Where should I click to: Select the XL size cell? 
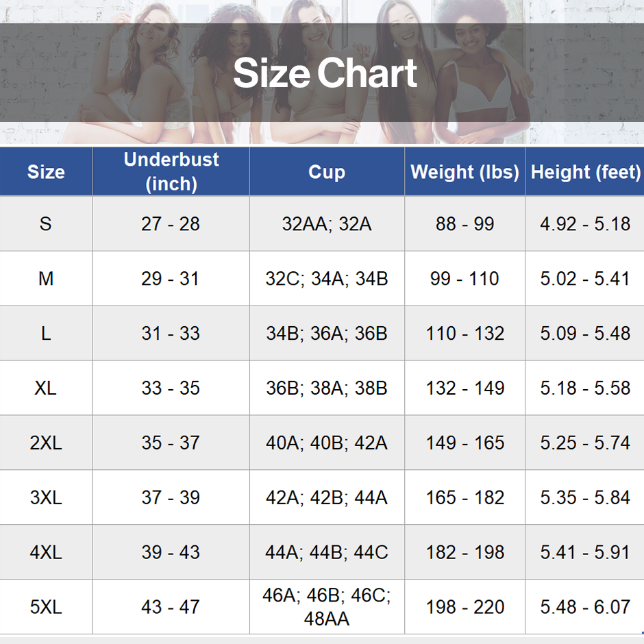point(46,388)
